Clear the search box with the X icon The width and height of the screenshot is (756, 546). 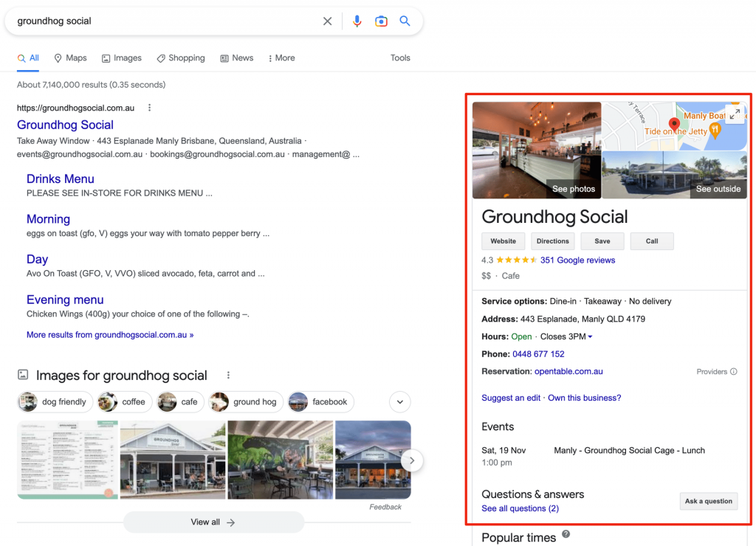click(x=327, y=21)
